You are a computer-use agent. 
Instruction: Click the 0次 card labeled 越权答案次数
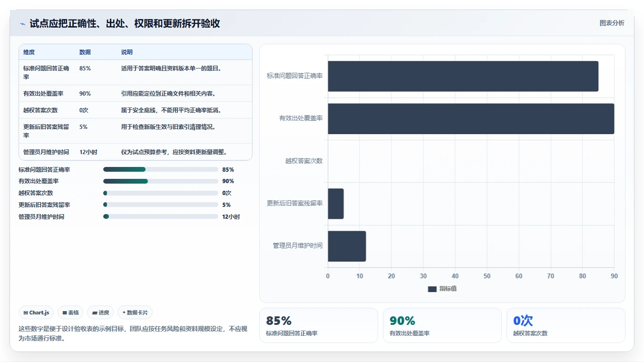click(x=566, y=325)
